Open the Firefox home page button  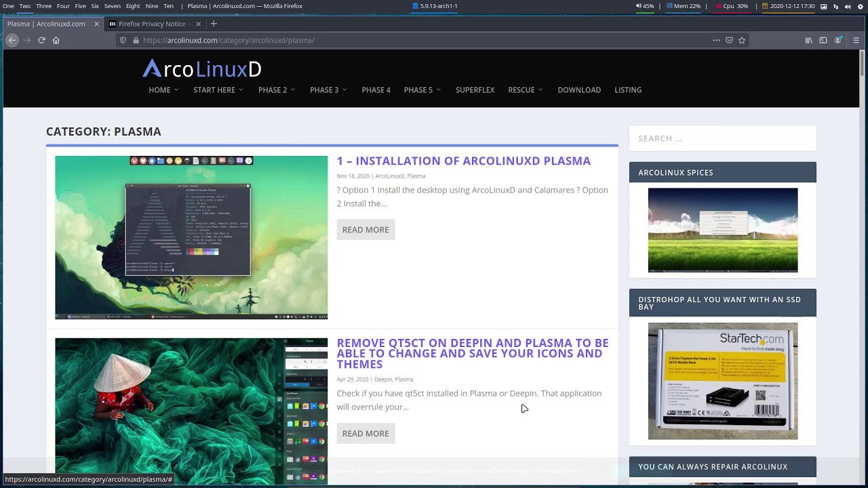tap(56, 40)
